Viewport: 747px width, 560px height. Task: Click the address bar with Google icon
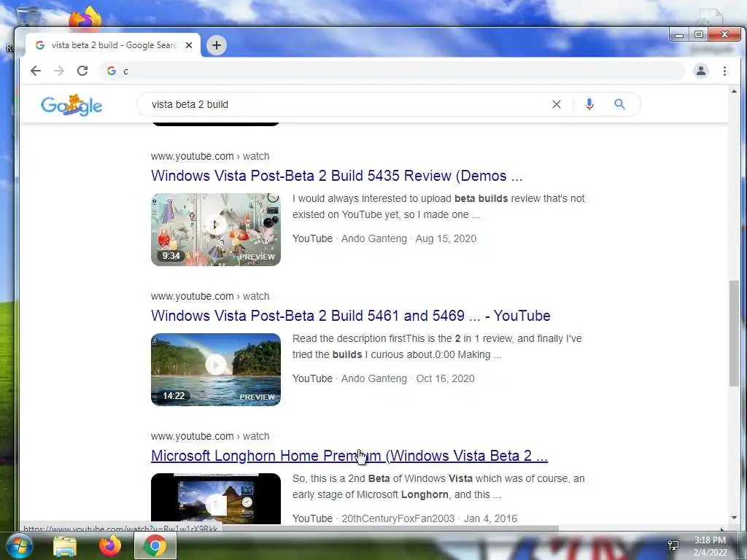point(392,71)
